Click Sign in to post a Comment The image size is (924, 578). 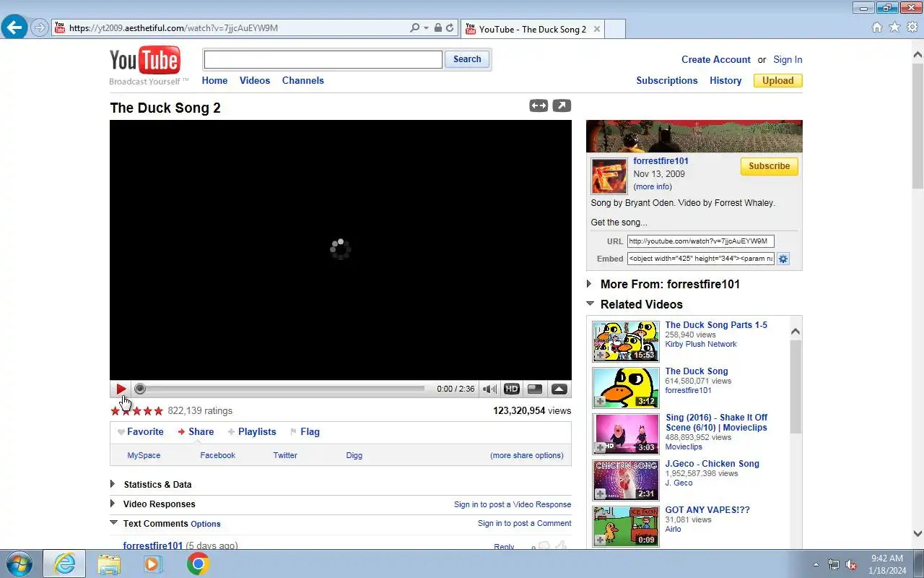[524, 523]
